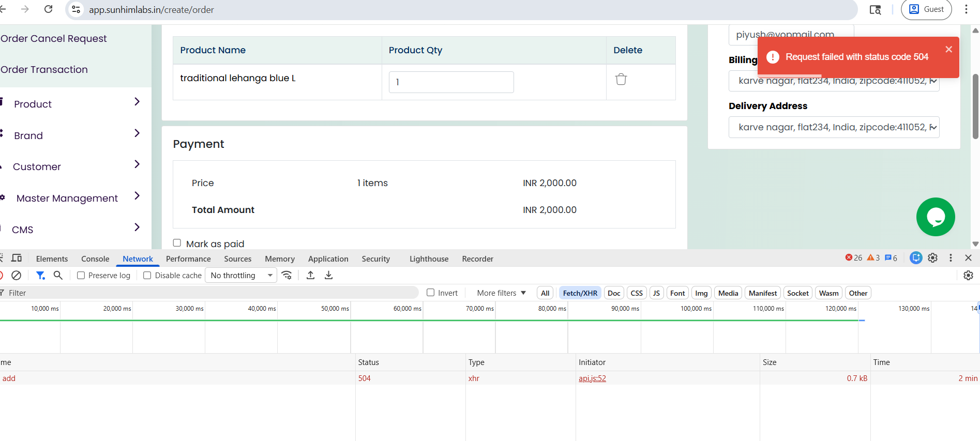Toggle the Font request filter

677,293
